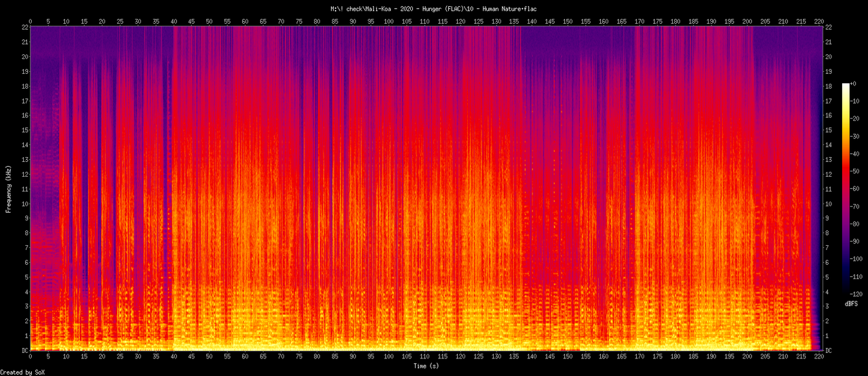This screenshot has width=868, height=376.
Task: Click the "-90" value on the dBFS scale
Action: coord(854,242)
